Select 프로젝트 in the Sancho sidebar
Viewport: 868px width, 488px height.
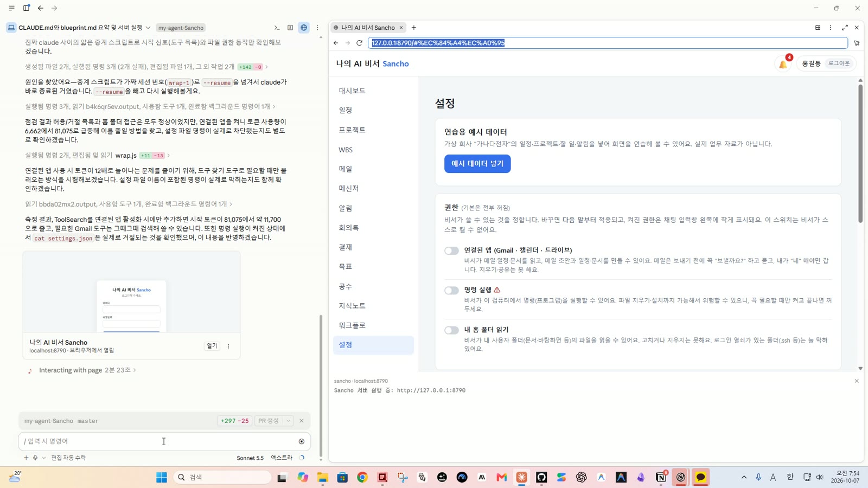coord(373,130)
